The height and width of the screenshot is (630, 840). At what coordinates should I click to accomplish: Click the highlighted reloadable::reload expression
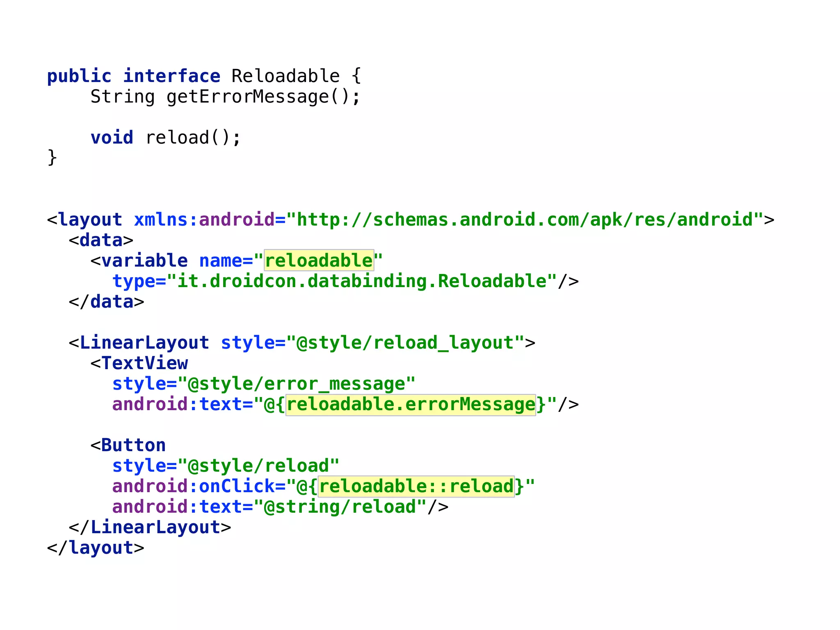[416, 486]
